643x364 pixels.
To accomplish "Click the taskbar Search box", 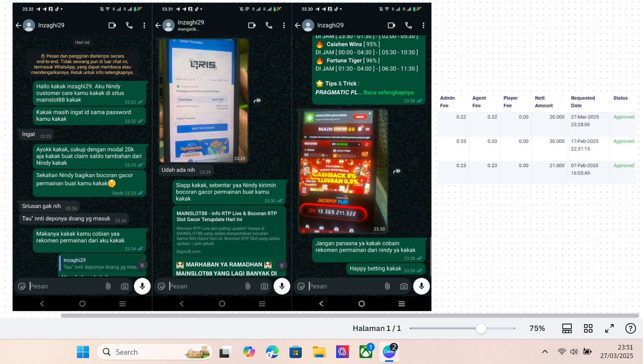I will 155,352.
